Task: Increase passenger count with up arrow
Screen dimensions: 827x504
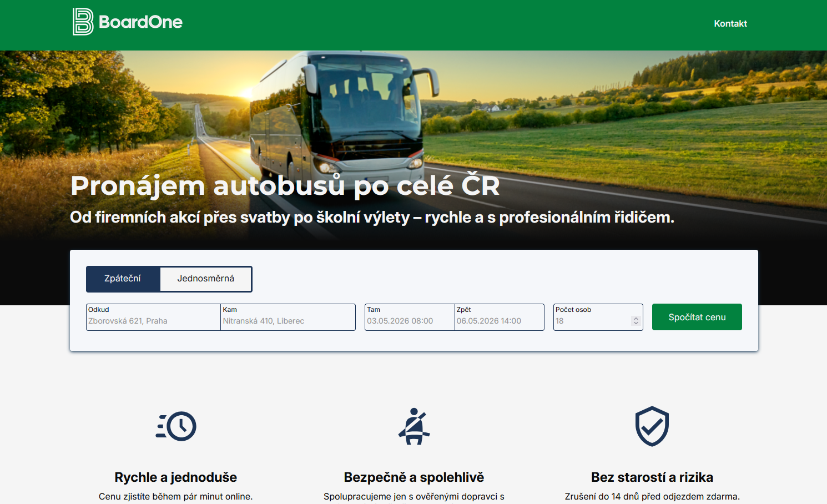Action: click(x=636, y=319)
